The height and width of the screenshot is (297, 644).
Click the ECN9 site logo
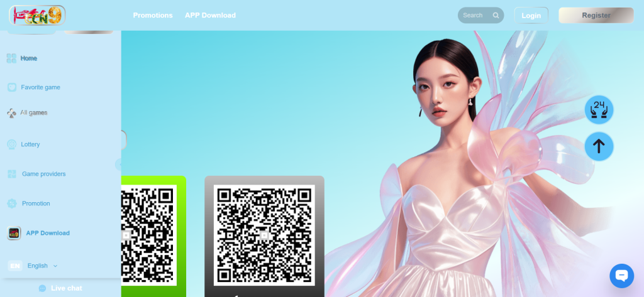point(37,15)
